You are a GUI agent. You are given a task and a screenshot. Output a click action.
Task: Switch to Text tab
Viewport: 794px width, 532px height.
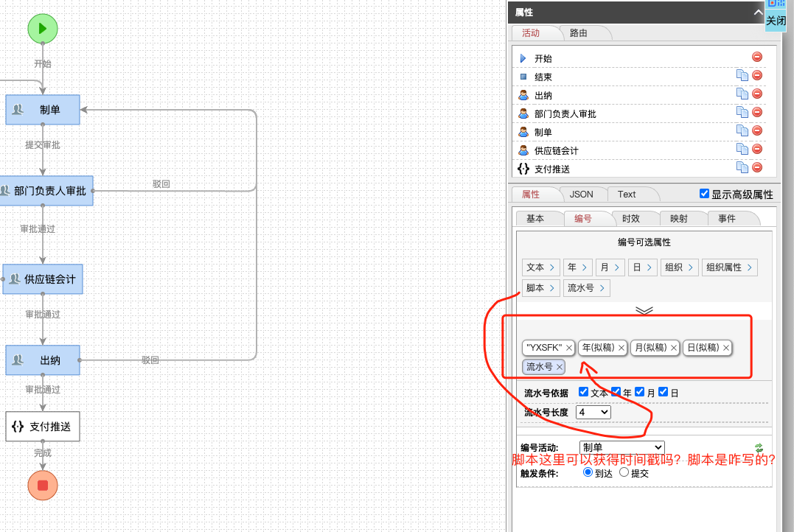click(627, 195)
